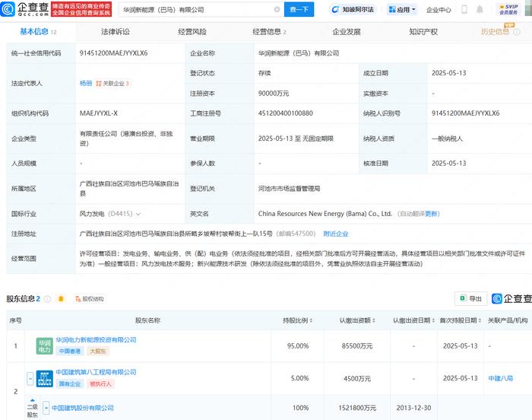Open 中建八局 related product link
Viewport: 532px width, 420px height.
(500, 378)
